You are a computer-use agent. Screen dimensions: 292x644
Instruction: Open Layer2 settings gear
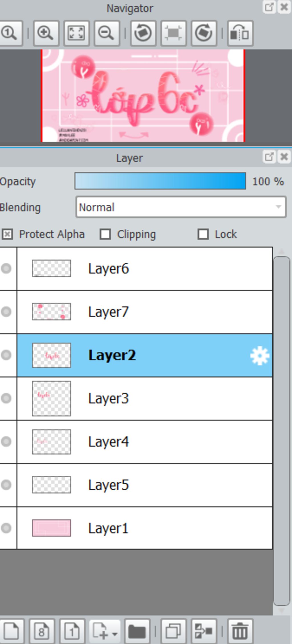pos(259,356)
